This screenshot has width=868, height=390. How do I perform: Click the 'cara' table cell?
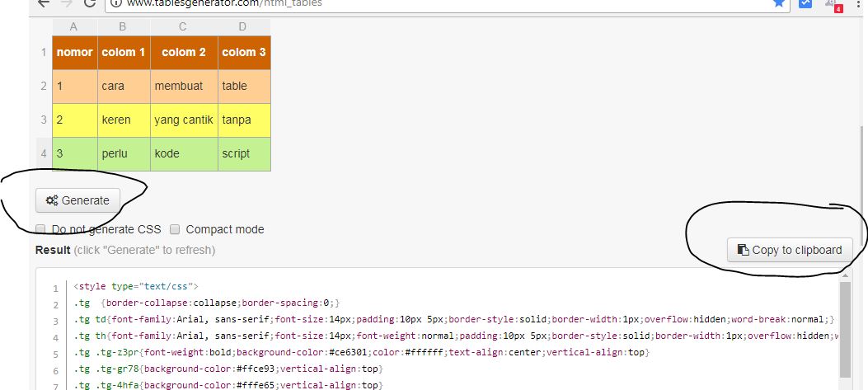coord(124,87)
